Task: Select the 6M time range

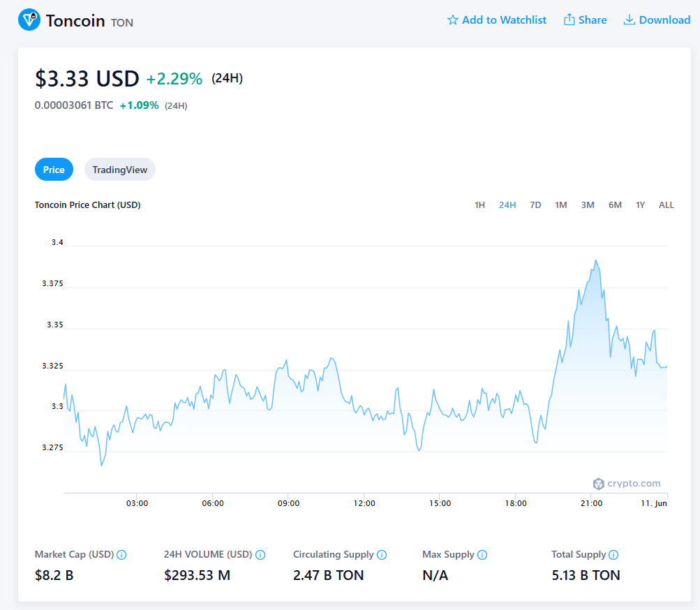Action: (x=615, y=205)
